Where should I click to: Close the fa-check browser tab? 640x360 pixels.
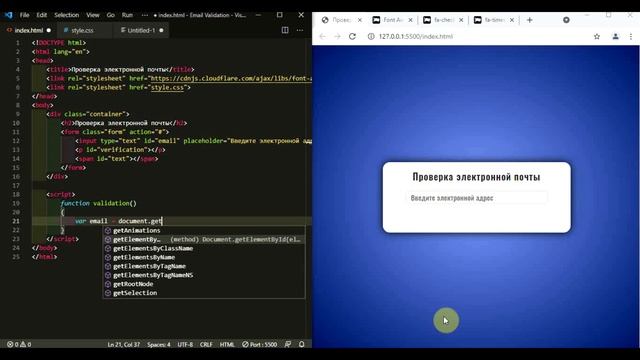[461, 20]
